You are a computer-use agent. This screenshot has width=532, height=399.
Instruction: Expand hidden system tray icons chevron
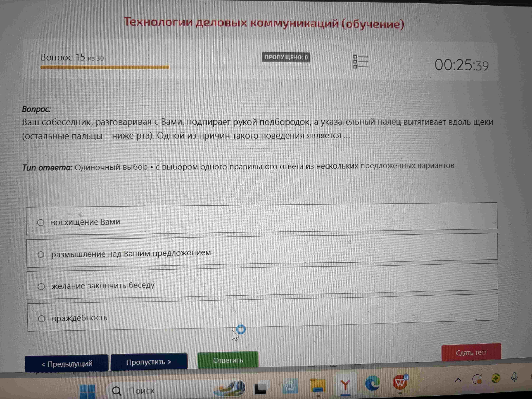458,380
